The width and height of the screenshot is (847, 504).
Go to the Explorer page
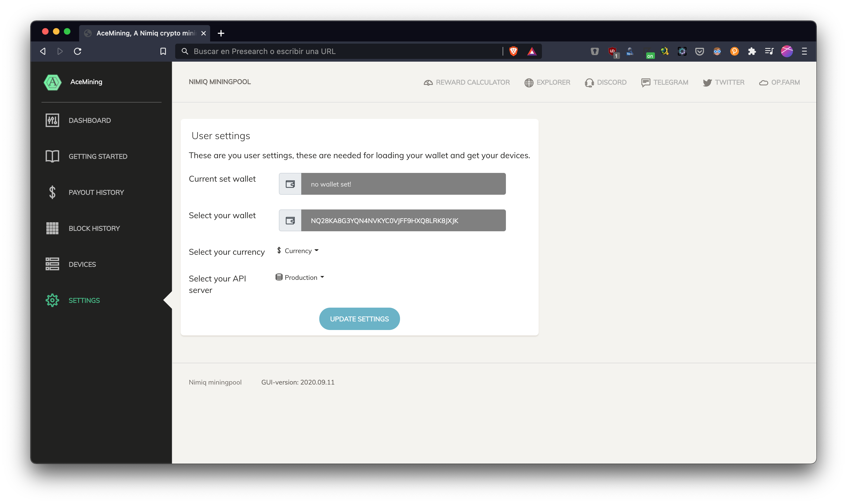coord(547,82)
